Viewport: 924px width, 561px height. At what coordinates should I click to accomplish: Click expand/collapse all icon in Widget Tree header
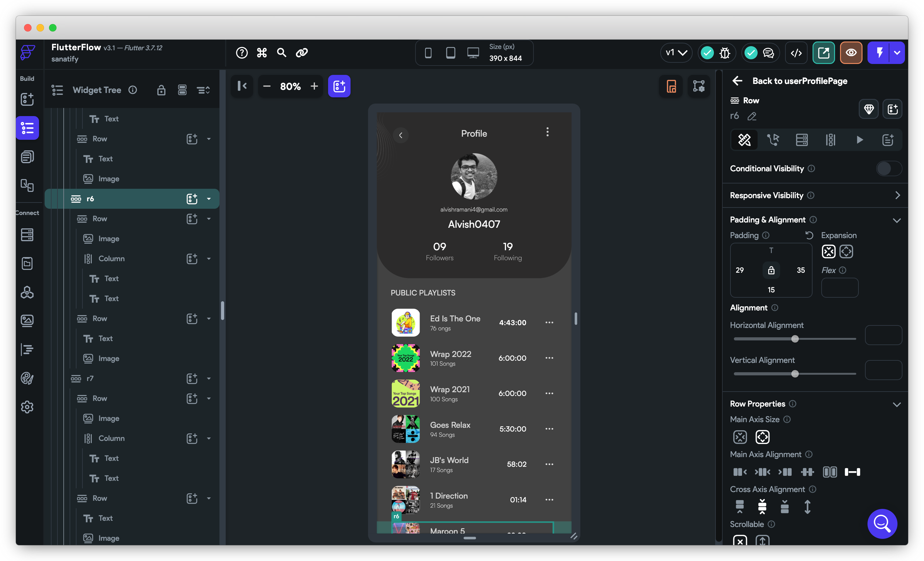(203, 90)
